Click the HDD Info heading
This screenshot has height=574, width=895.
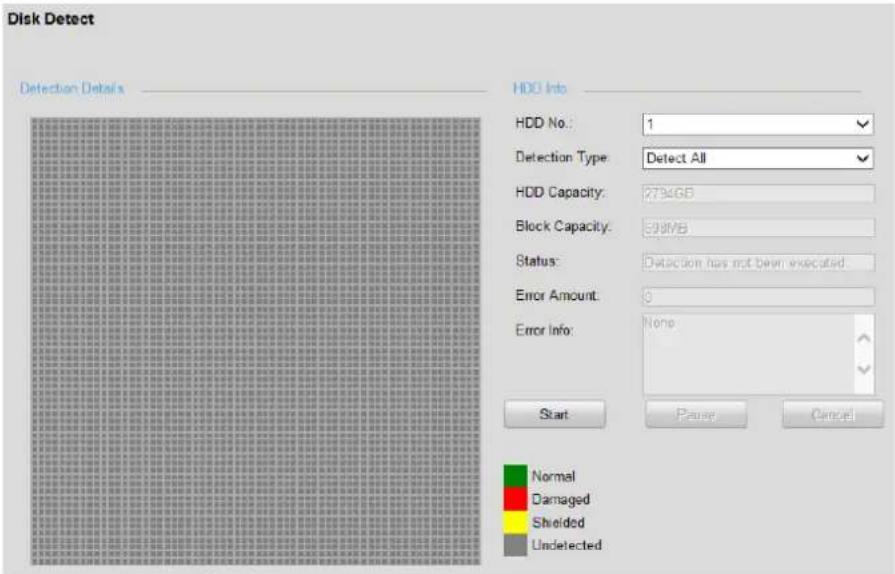pyautogui.click(x=540, y=88)
